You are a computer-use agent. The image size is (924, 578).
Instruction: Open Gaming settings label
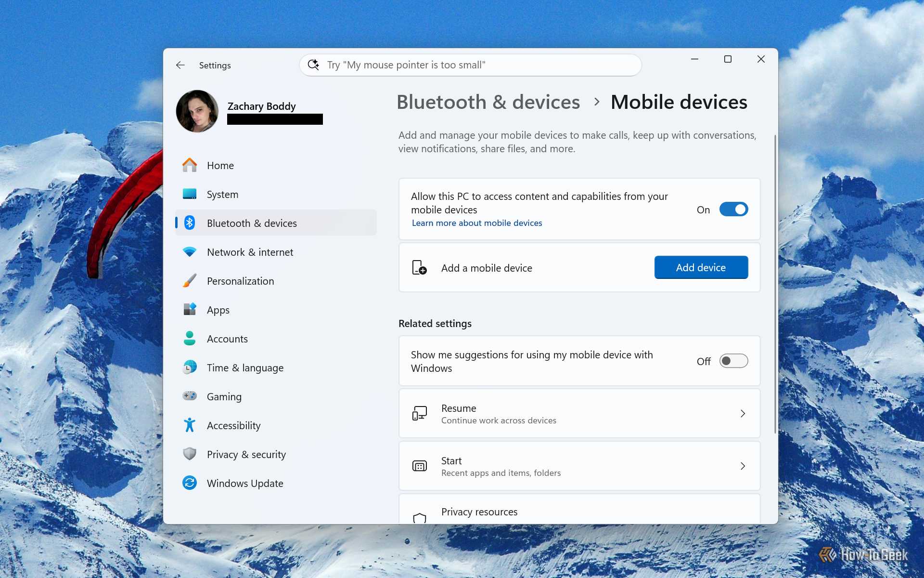point(224,397)
